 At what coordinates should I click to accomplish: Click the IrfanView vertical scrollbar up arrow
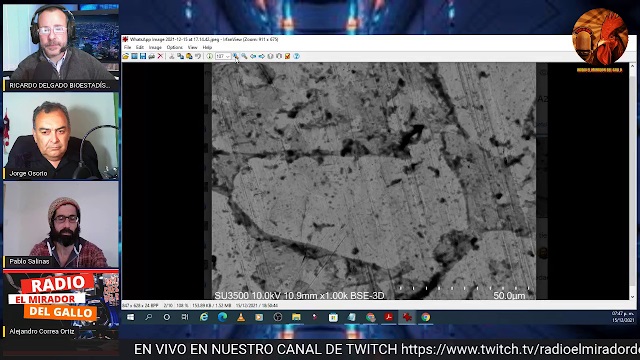[633, 66]
